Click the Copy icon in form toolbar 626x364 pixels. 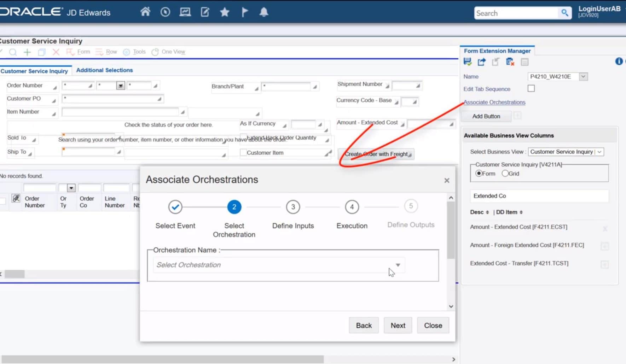(42, 52)
